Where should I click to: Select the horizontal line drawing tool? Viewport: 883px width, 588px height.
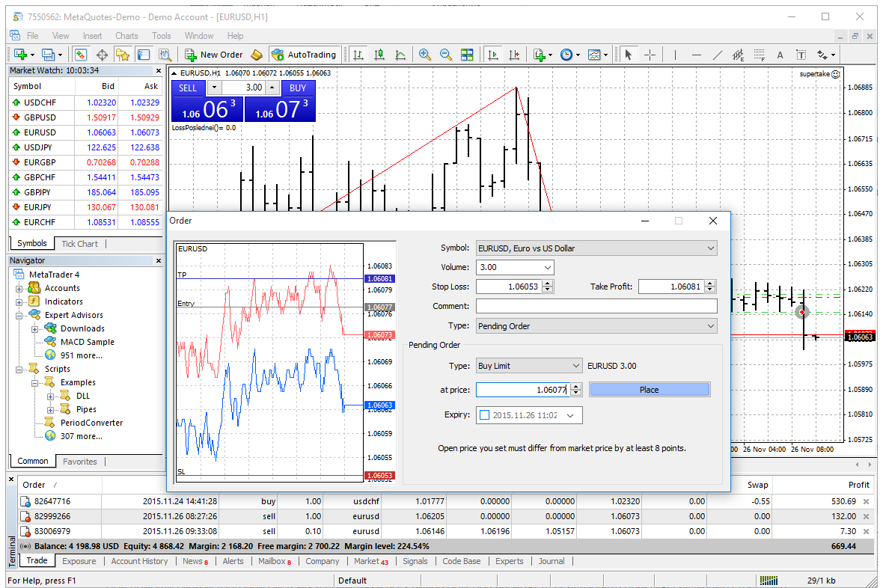[x=697, y=55]
